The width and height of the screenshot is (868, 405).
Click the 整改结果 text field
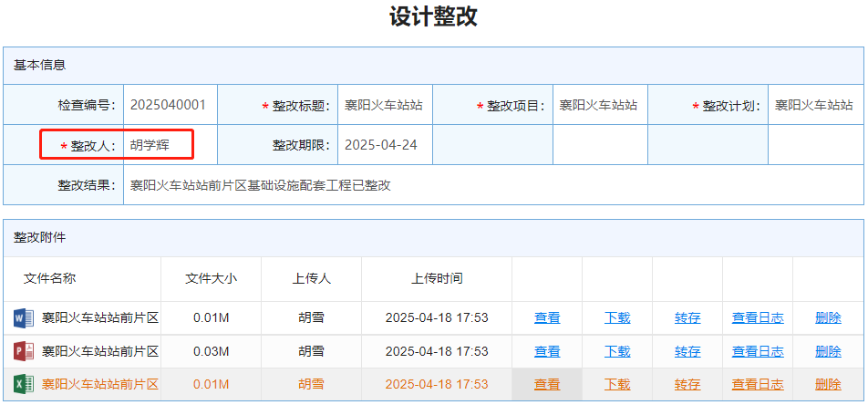click(x=492, y=185)
